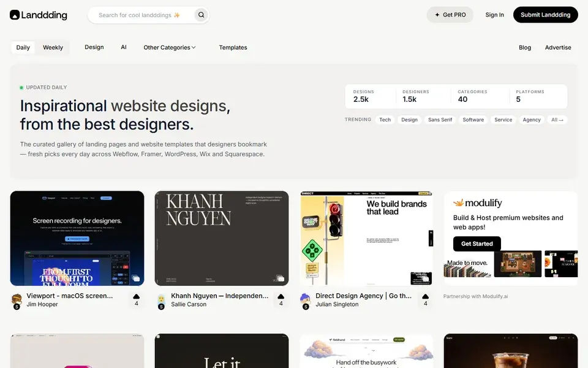Screen dimensions: 588x368
Task: Expand the Other Categories dropdown
Action: 170,48
